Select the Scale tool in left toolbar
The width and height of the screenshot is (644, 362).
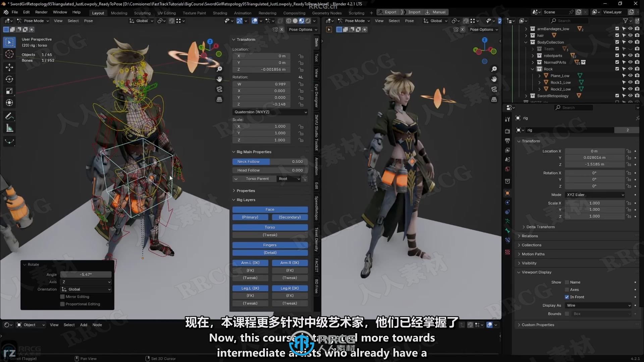9,91
